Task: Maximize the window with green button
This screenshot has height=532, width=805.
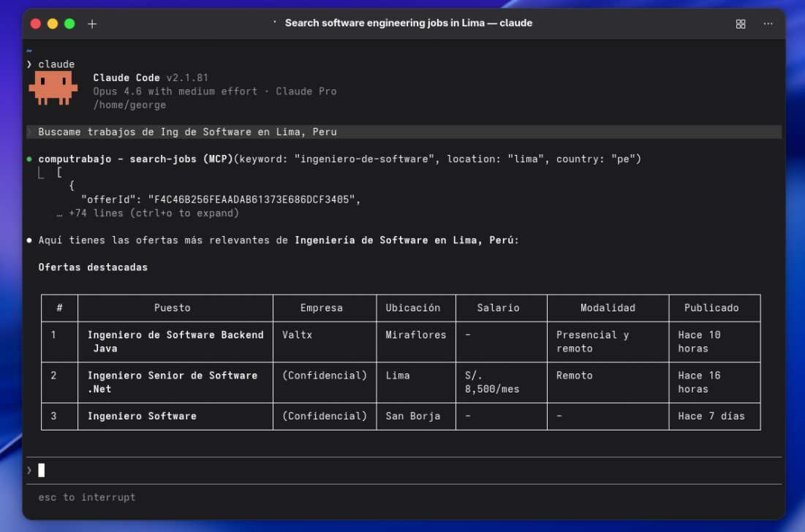Action: point(69,23)
